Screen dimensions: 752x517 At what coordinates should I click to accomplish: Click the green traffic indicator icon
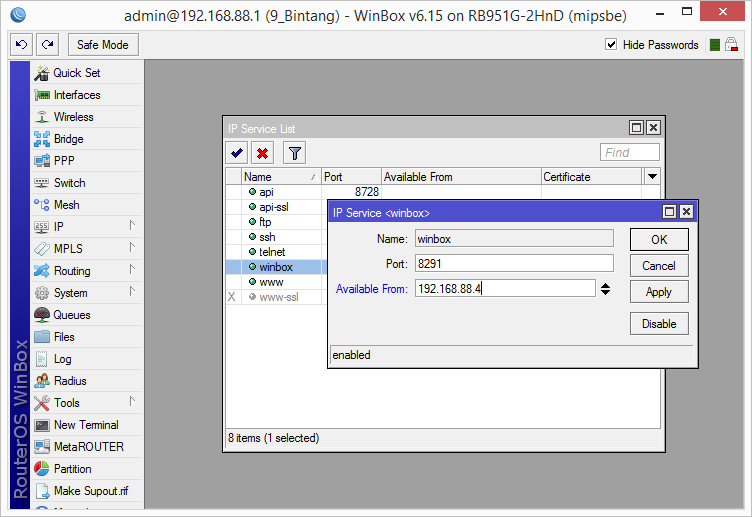[x=715, y=45]
